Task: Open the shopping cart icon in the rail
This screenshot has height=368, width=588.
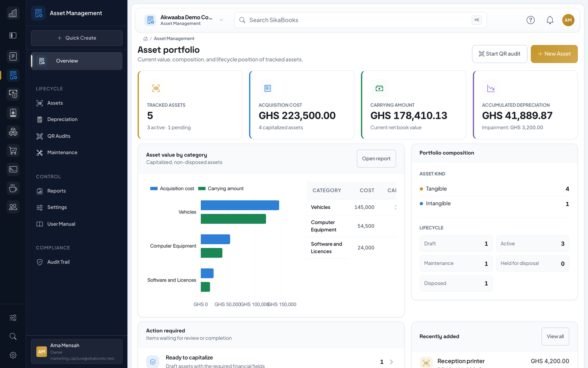Action: coord(13,151)
